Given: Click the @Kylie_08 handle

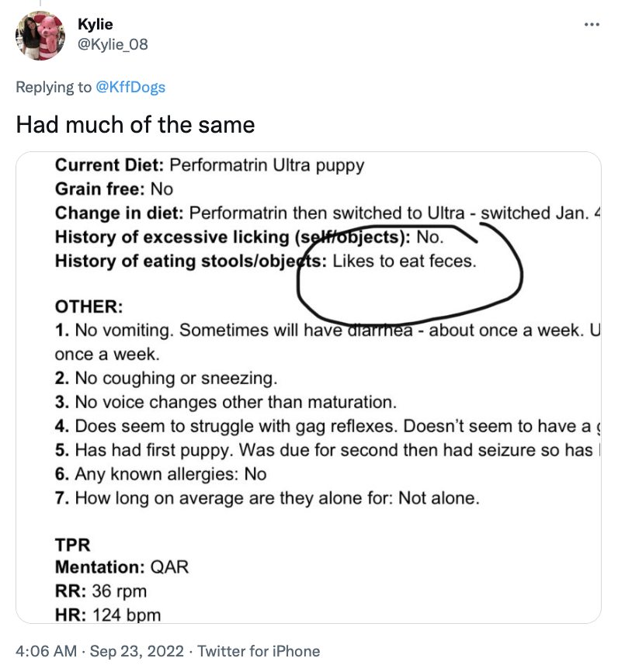Looking at the screenshot, I should pyautogui.click(x=113, y=44).
